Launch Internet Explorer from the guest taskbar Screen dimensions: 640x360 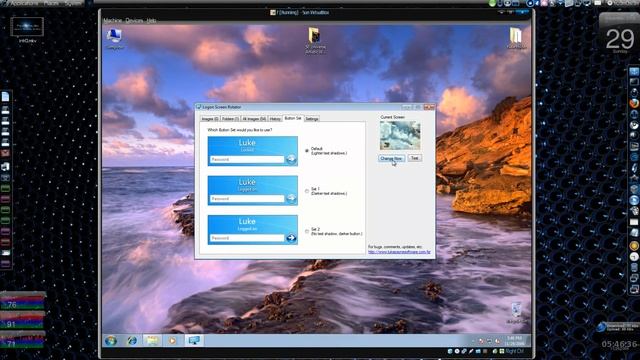tap(132, 340)
